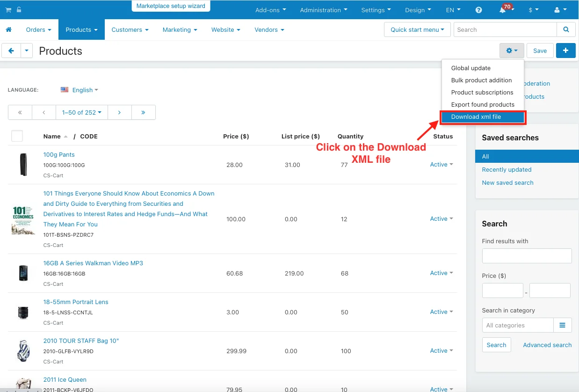Open the Marketing menu
The height and width of the screenshot is (392, 579).
[x=180, y=29]
